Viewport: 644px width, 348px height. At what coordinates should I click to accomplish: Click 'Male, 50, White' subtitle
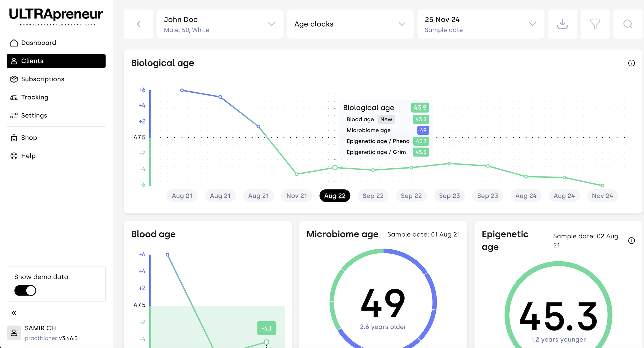pyautogui.click(x=186, y=30)
